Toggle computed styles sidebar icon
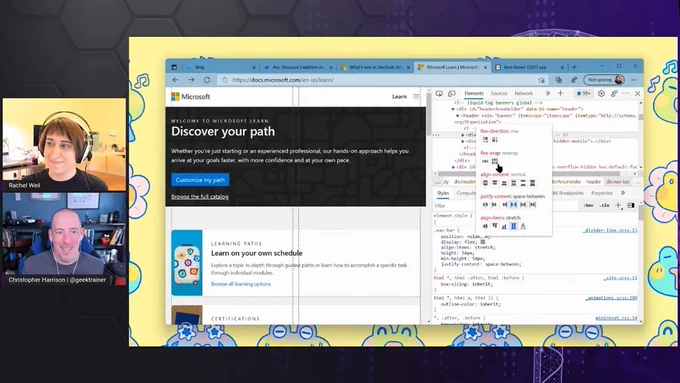The image size is (680, 383). 631,206
